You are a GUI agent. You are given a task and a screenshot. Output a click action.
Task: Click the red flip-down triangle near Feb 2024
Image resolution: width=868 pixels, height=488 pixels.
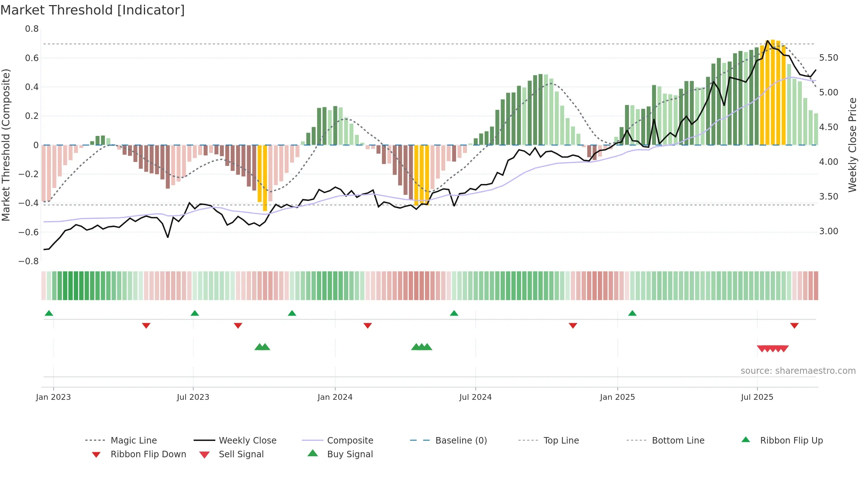[x=367, y=326]
